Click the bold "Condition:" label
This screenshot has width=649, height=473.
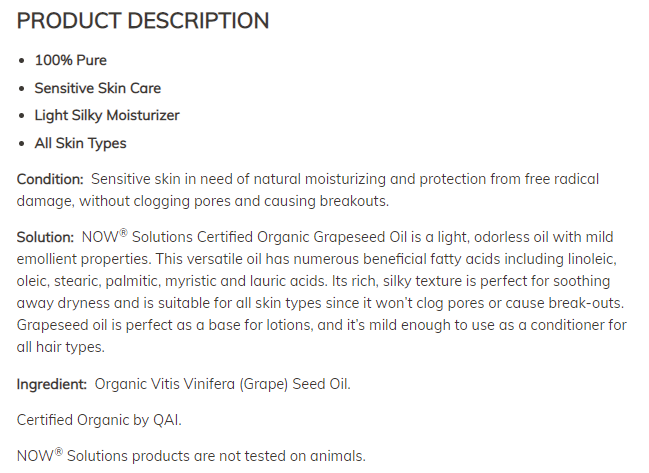tap(50, 179)
